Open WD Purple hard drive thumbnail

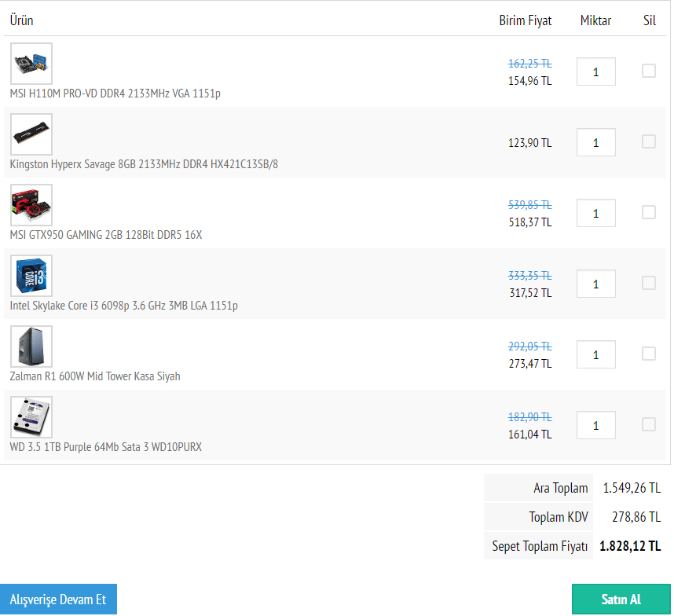[x=31, y=417]
